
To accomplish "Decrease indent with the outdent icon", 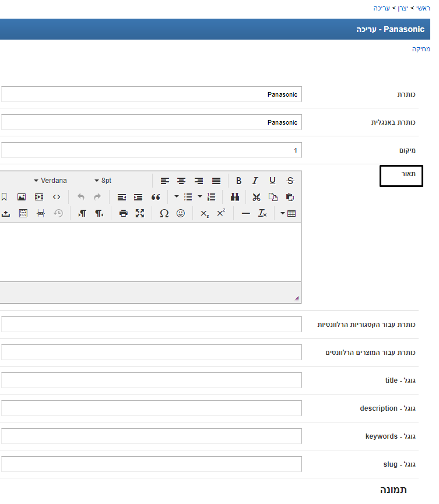I will [x=122, y=197].
